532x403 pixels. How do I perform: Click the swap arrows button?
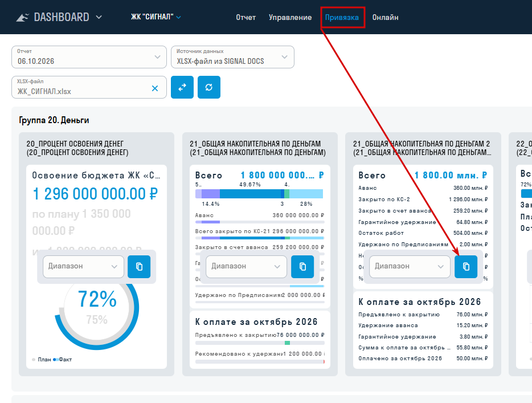point(182,87)
